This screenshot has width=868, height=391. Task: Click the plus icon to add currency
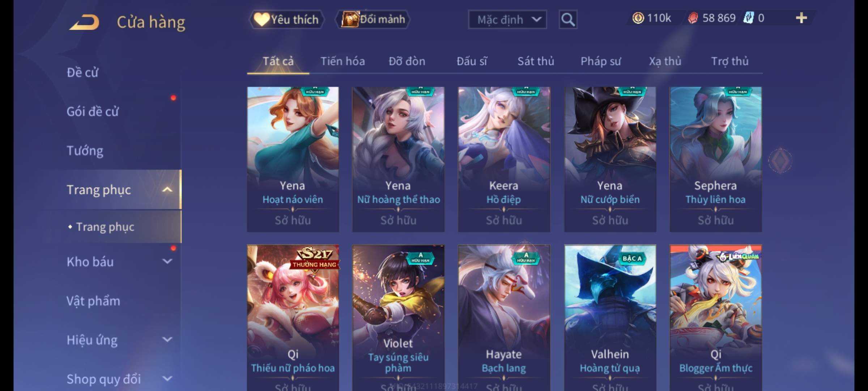tap(801, 18)
